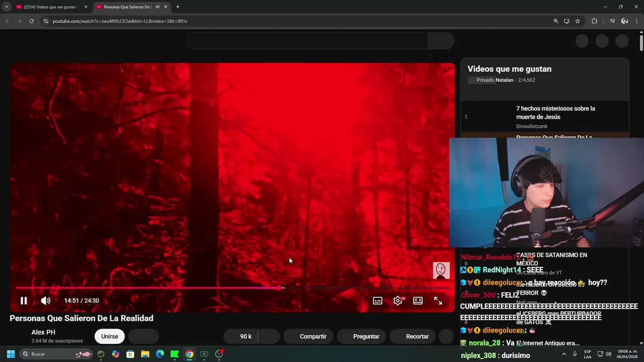Open the green Kick app on taskbar

(175, 354)
